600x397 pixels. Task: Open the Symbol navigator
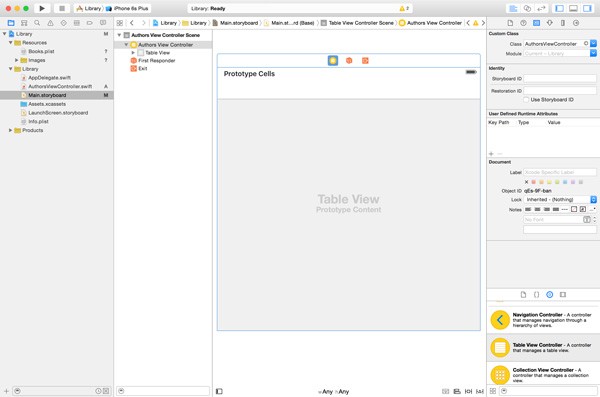[24, 23]
